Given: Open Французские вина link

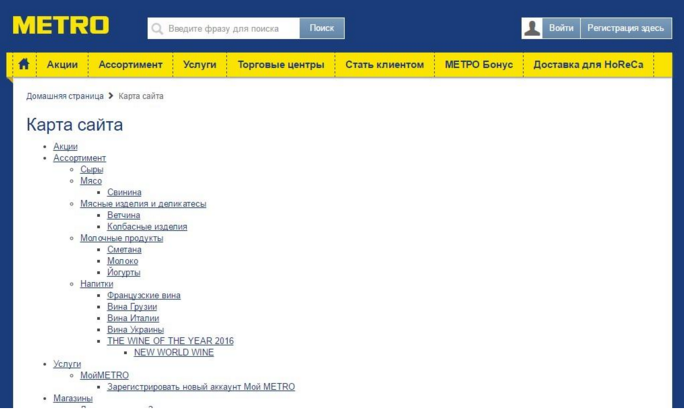Looking at the screenshot, I should click(144, 295).
